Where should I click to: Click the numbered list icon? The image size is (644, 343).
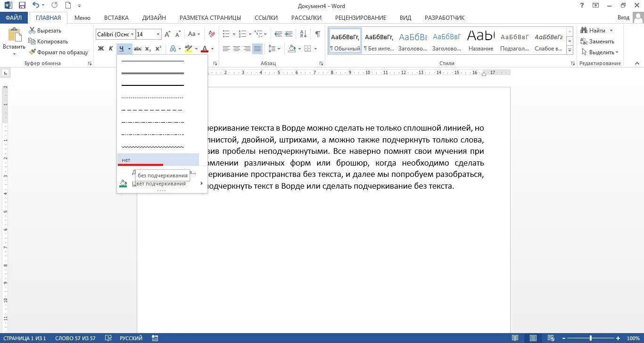[x=242, y=34]
